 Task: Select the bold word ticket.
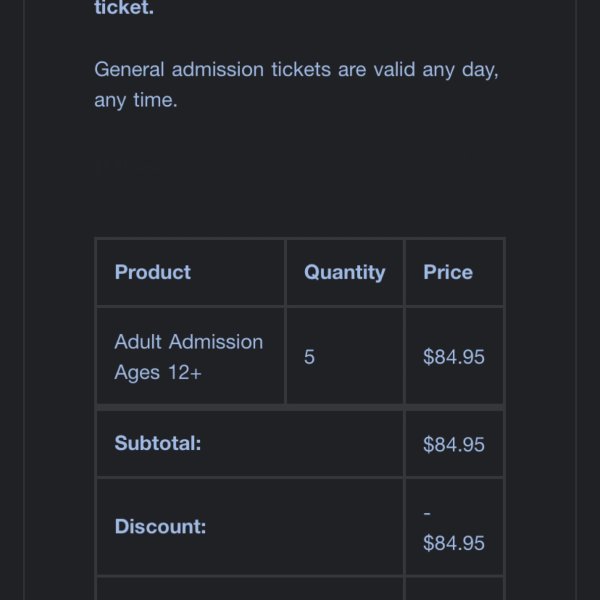tap(124, 8)
